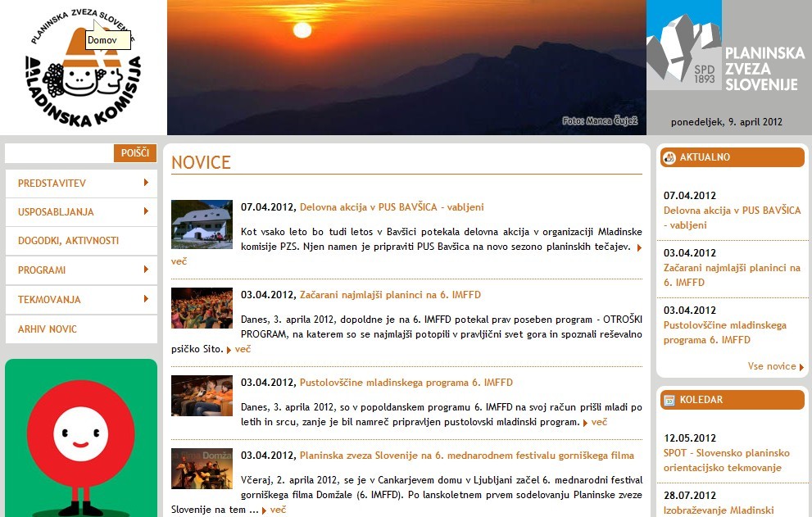
Task: Click the search text field
Action: pyautogui.click(x=59, y=153)
